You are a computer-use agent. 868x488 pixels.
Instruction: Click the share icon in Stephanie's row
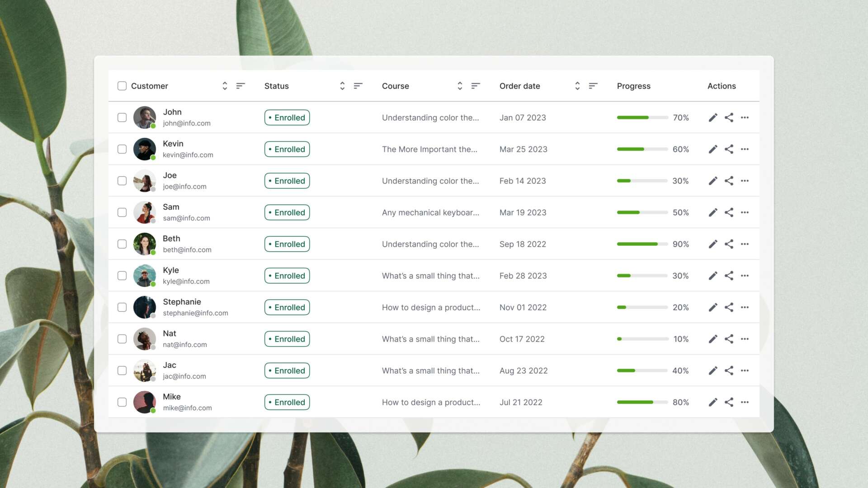click(729, 307)
